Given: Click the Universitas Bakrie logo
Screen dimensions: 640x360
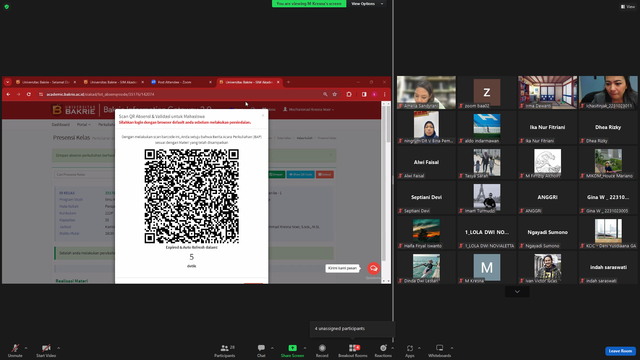Looking at the screenshot, I should [74, 110].
